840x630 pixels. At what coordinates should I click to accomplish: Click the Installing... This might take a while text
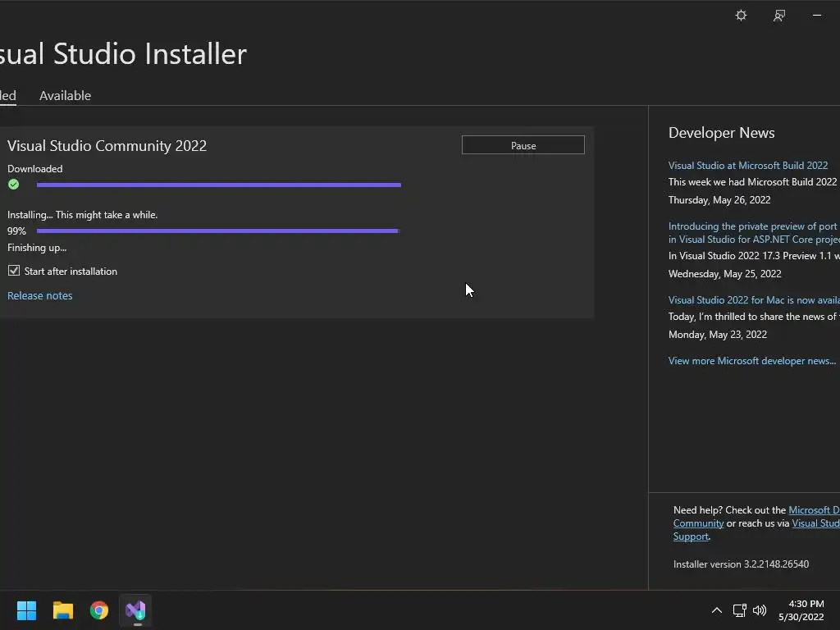coord(83,215)
